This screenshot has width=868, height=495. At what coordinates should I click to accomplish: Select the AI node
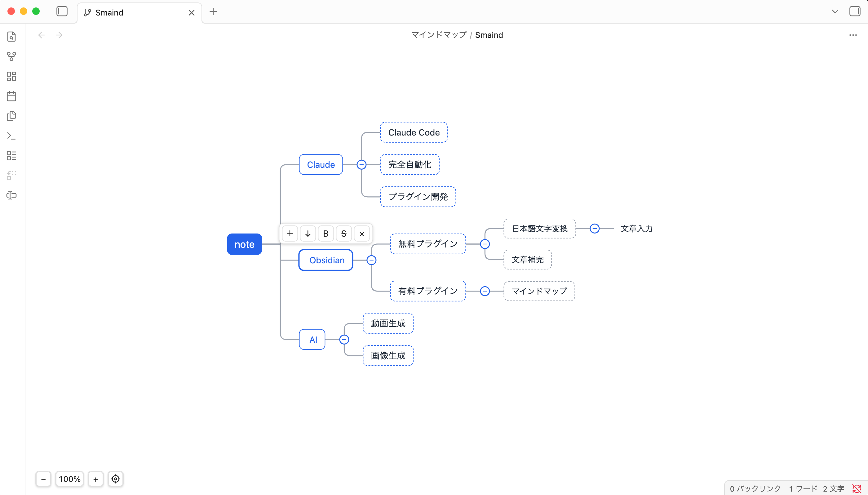click(x=312, y=339)
